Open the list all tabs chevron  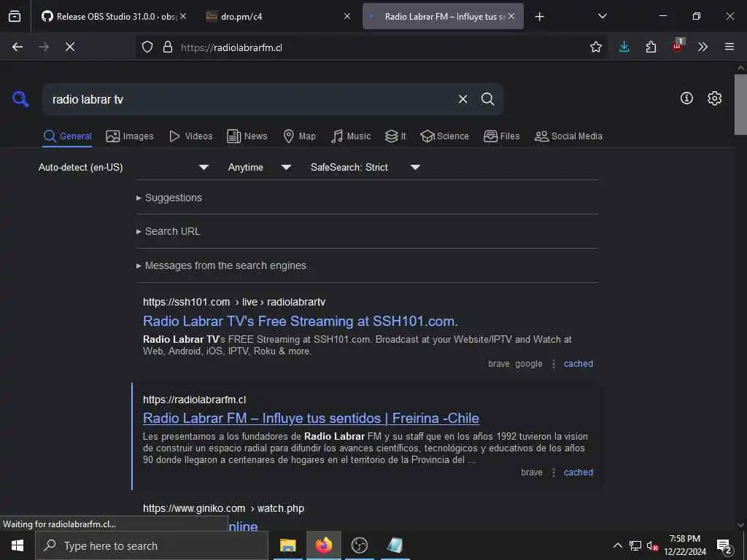pos(602,16)
